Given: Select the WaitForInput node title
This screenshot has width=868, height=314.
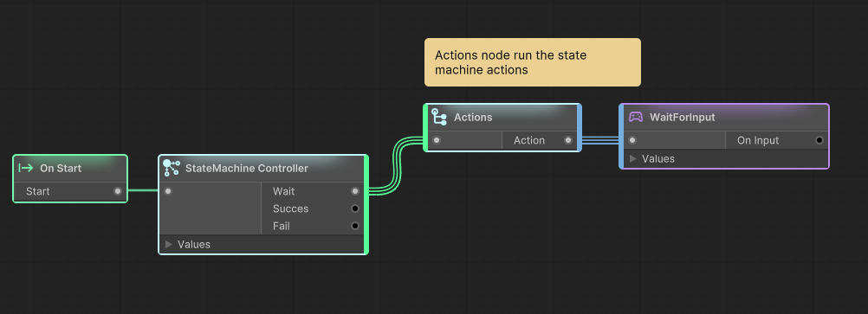Looking at the screenshot, I should pyautogui.click(x=682, y=117).
